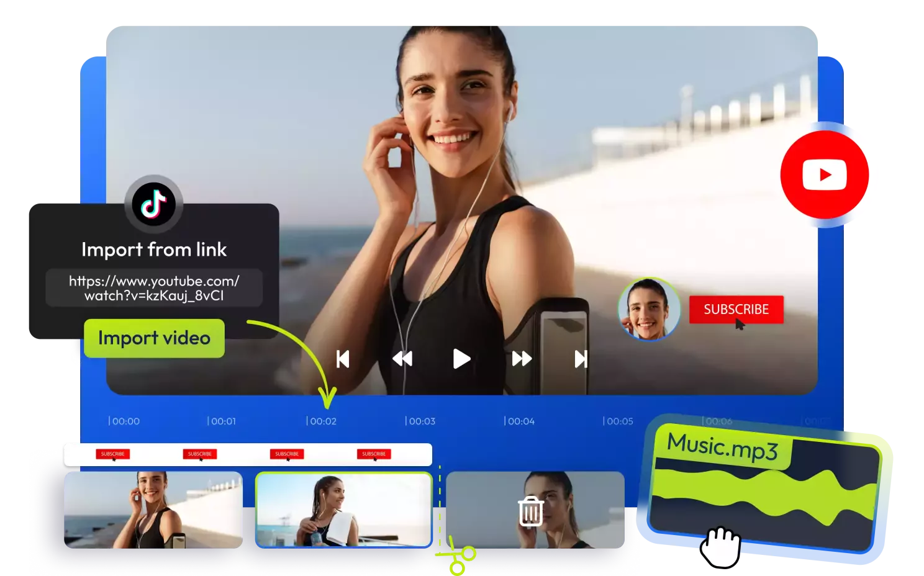Image resolution: width=924 pixels, height=576 pixels.
Task: Click the Import video button
Action: pos(154,338)
